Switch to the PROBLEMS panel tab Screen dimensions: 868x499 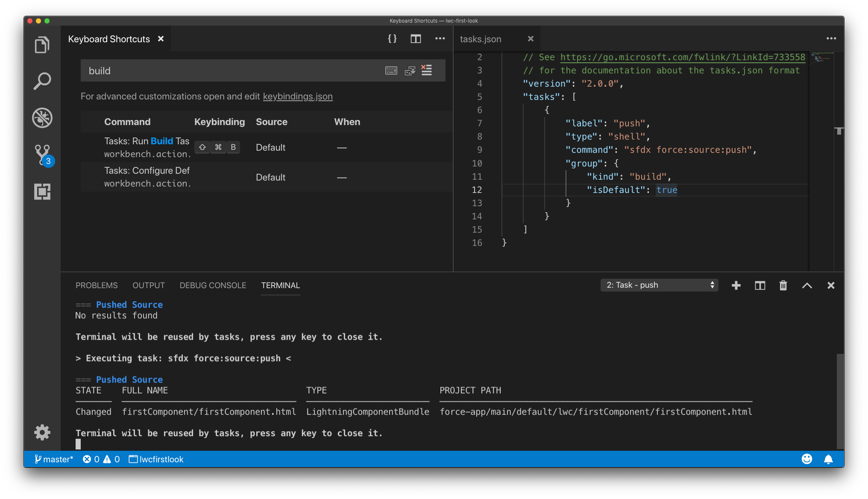coord(97,285)
